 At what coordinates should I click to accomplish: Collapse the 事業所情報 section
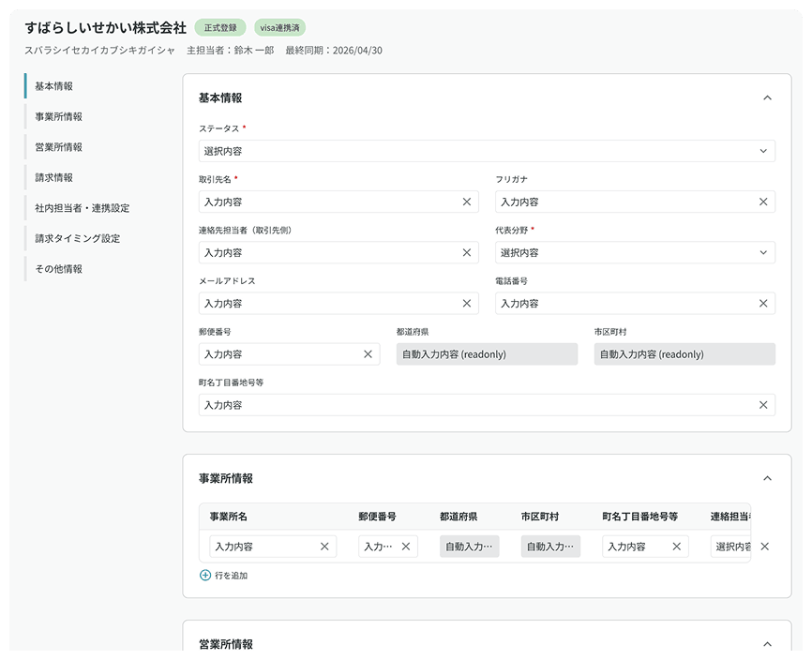pyautogui.click(x=767, y=478)
